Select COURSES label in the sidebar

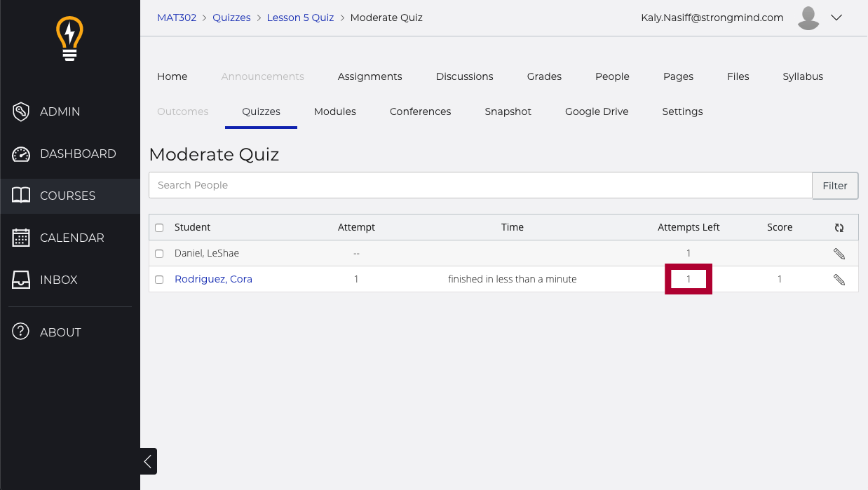pos(67,196)
